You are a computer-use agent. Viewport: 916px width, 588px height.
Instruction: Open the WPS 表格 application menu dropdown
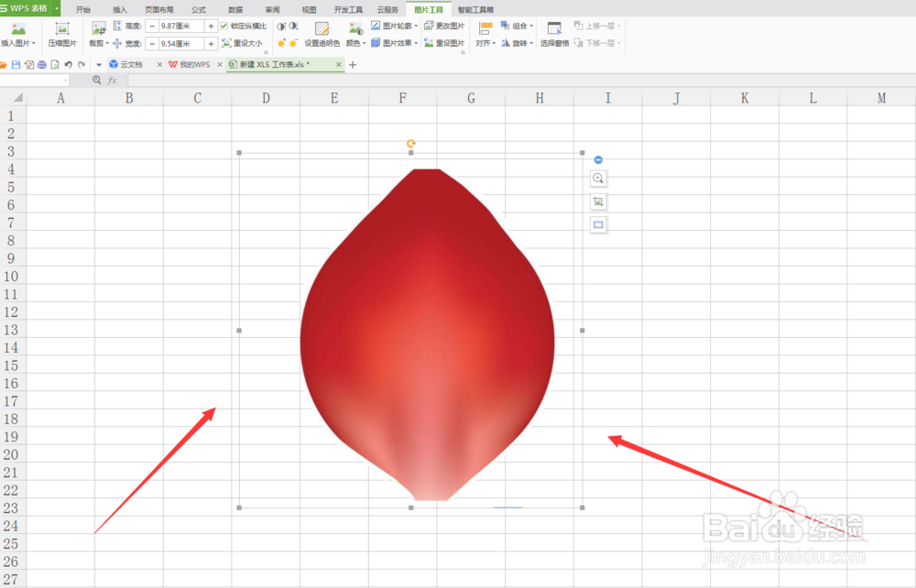click(57, 8)
